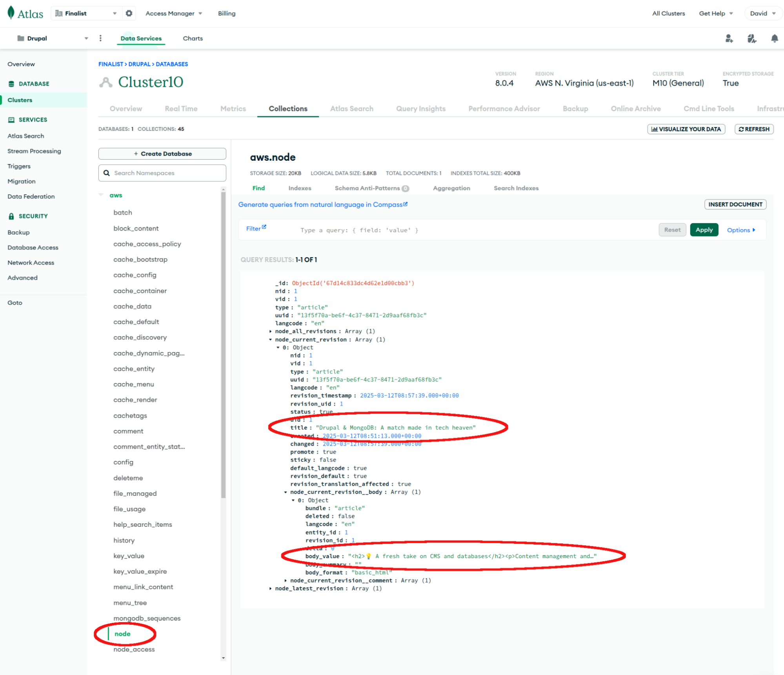Switch to the Charts tab
This screenshot has height=675, width=784.
(x=193, y=38)
